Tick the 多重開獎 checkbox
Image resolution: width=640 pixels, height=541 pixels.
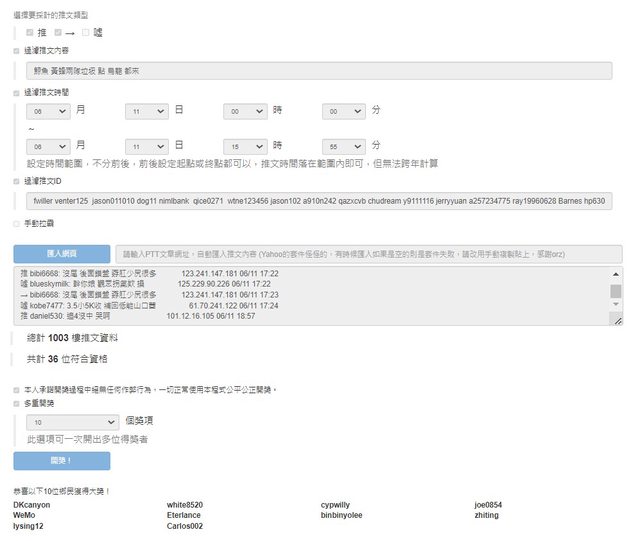[17, 404]
